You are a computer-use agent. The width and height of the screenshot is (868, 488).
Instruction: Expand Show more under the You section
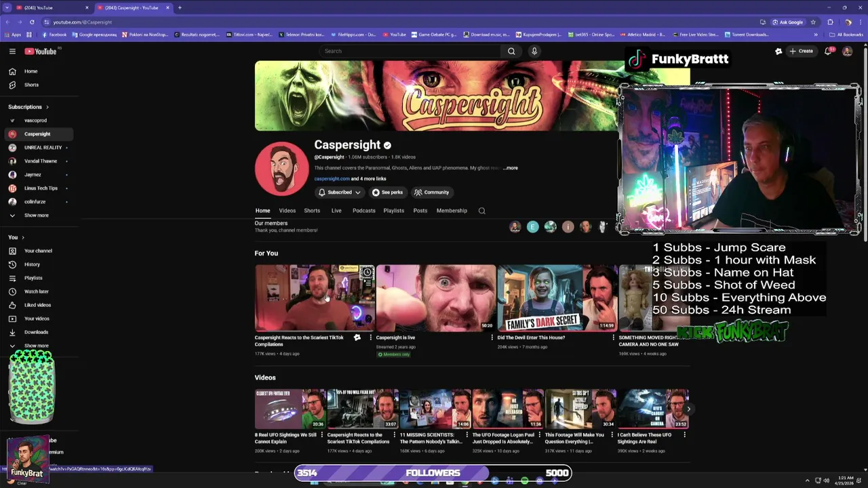click(37, 346)
